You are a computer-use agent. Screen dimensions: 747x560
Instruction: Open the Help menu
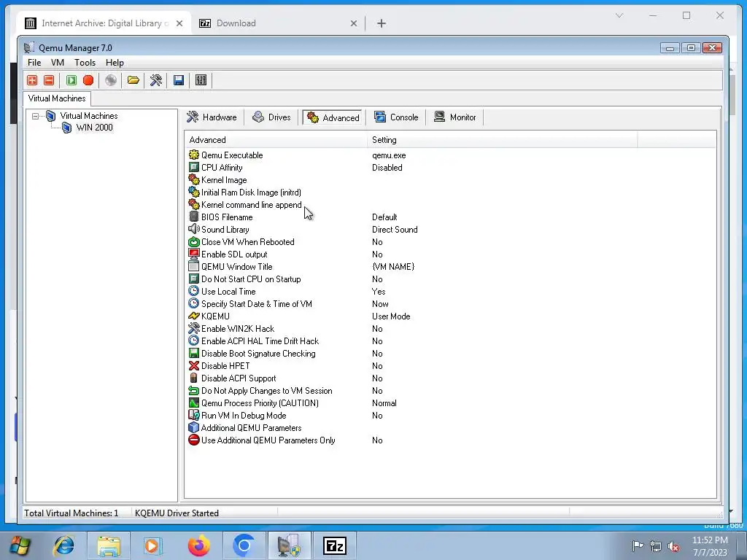point(115,63)
